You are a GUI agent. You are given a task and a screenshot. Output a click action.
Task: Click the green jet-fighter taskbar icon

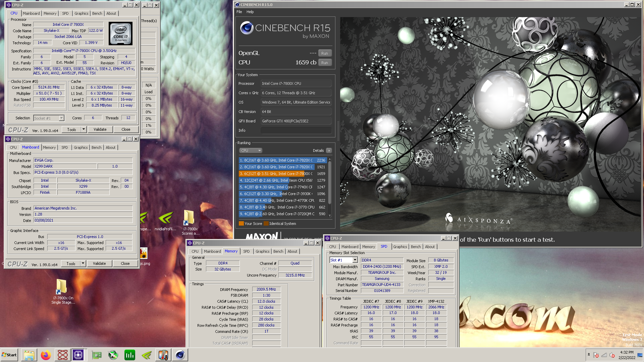pos(113,355)
